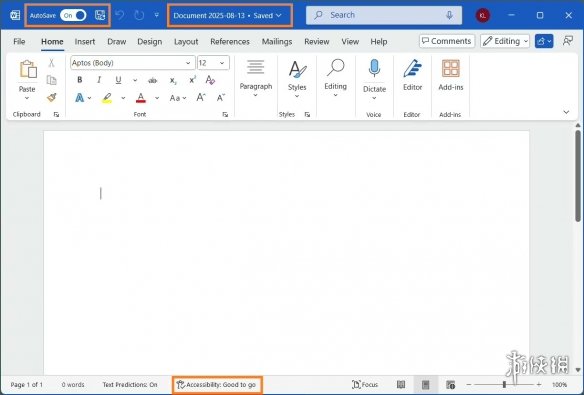Click the Save icon next to AutoSave
Image resolution: width=584 pixels, height=395 pixels.
pyautogui.click(x=100, y=15)
